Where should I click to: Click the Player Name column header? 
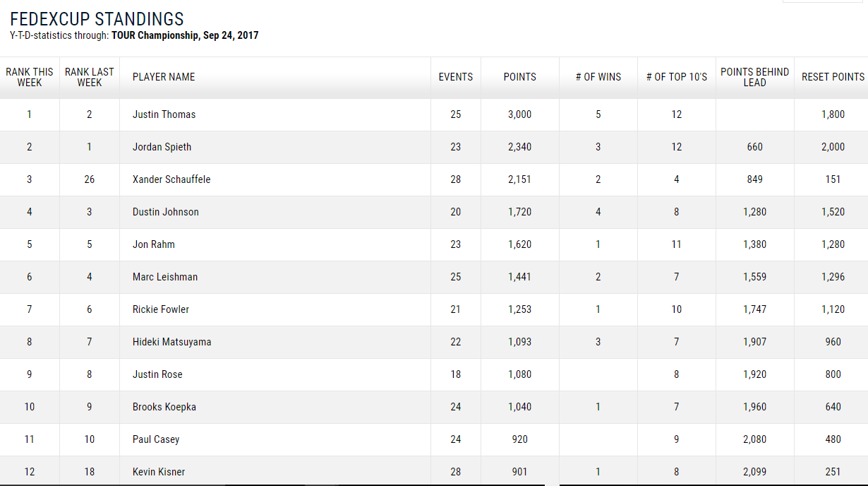[164, 77]
